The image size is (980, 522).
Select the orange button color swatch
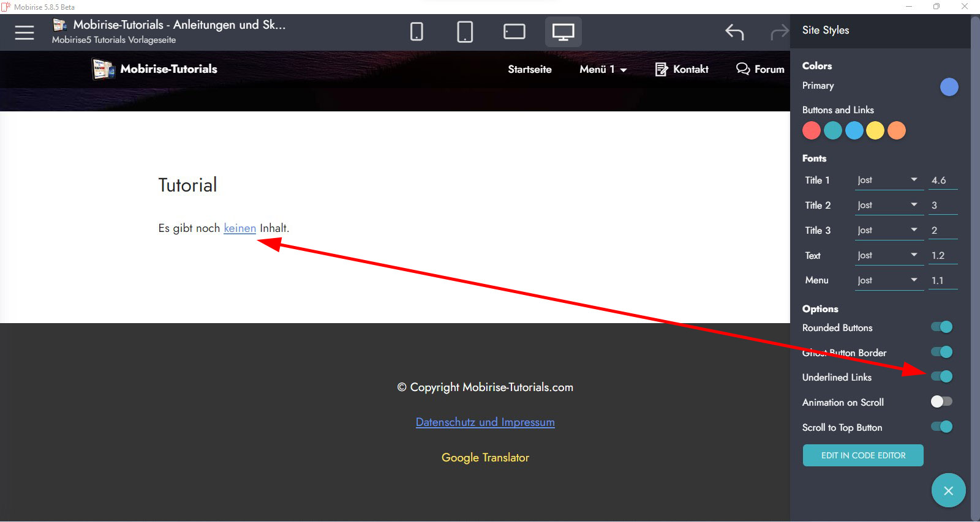tap(897, 130)
